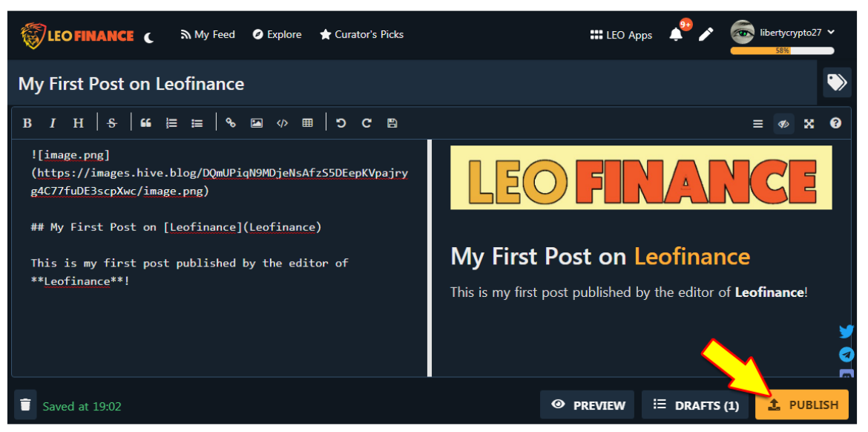
Task: Insert a hyperlink with the link icon
Action: click(x=231, y=123)
